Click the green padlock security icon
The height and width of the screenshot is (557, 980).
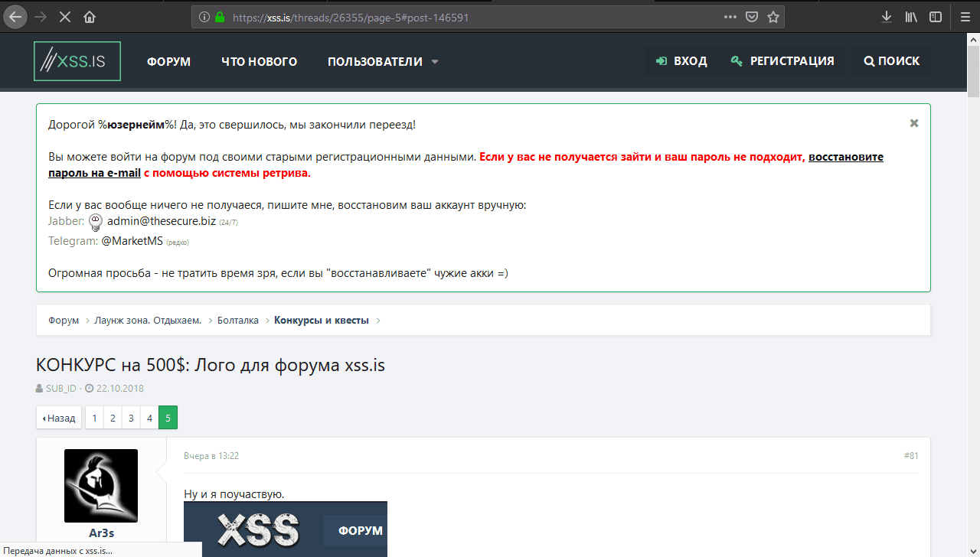(220, 17)
